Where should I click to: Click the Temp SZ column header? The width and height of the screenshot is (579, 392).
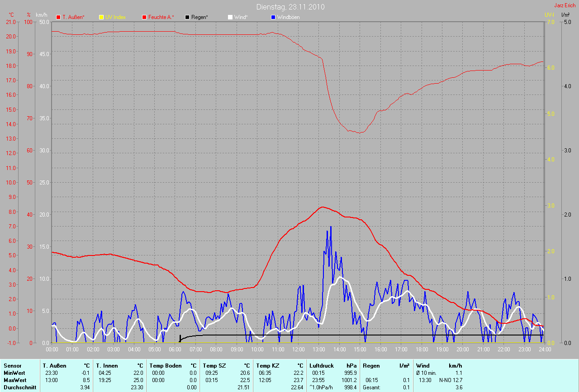pyautogui.click(x=214, y=365)
